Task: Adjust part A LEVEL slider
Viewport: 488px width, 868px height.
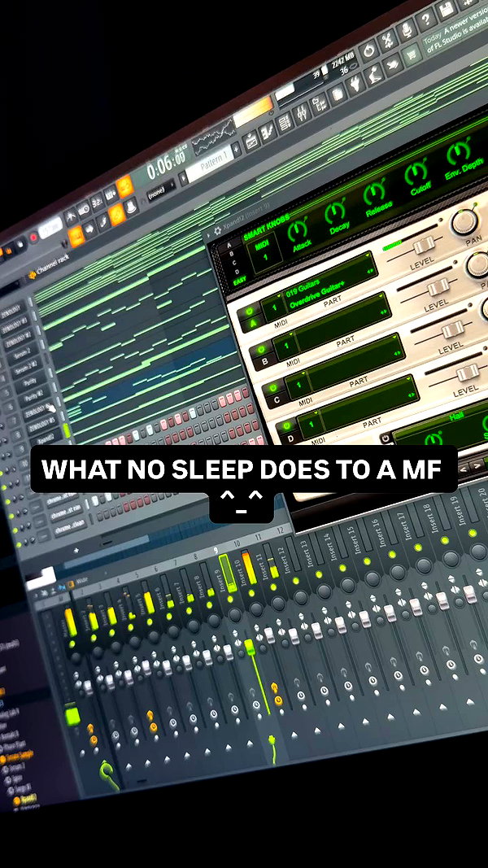Action: click(425, 246)
